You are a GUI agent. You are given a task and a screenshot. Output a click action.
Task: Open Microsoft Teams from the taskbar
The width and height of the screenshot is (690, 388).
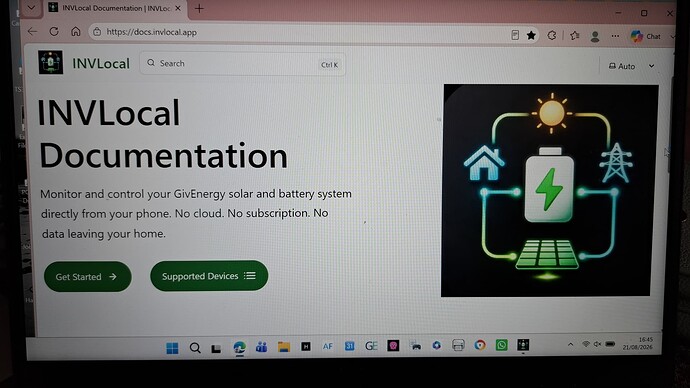coord(261,347)
